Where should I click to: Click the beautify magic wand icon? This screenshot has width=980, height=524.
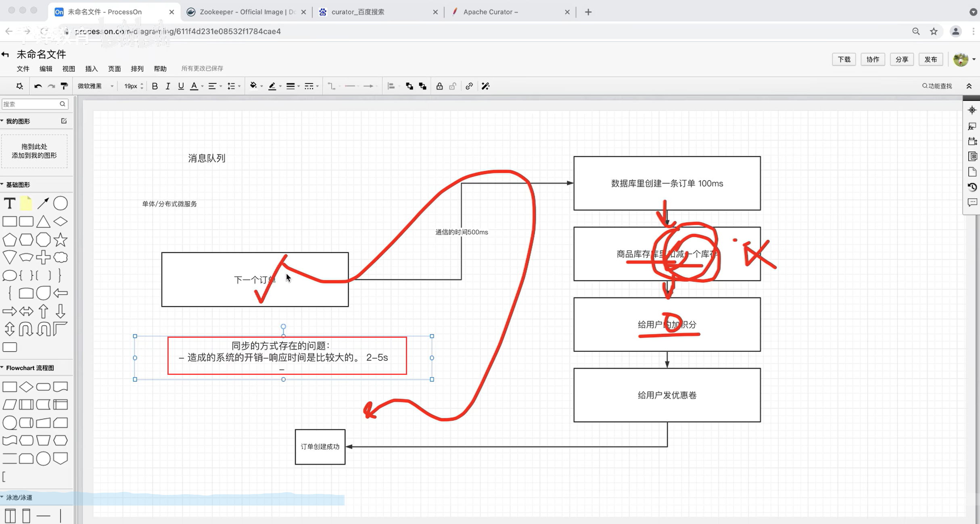click(x=485, y=86)
